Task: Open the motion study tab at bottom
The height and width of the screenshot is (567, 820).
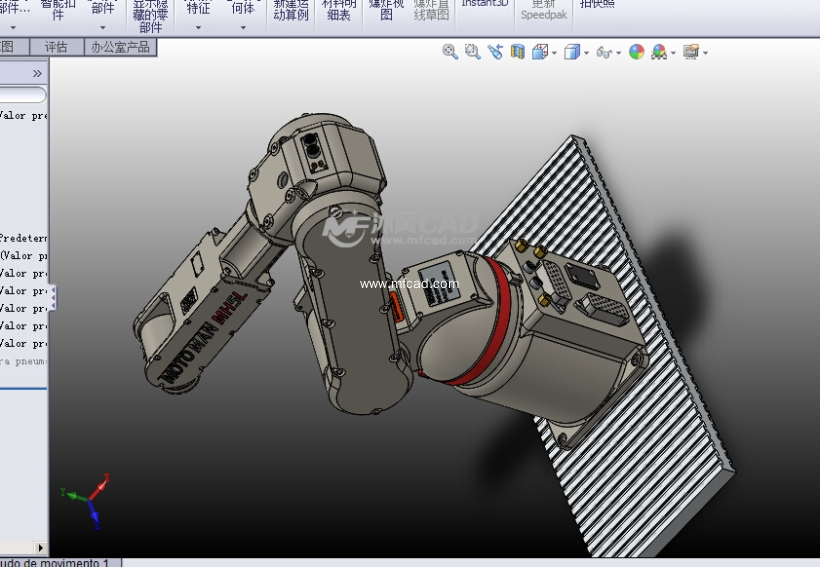Action: point(60,563)
